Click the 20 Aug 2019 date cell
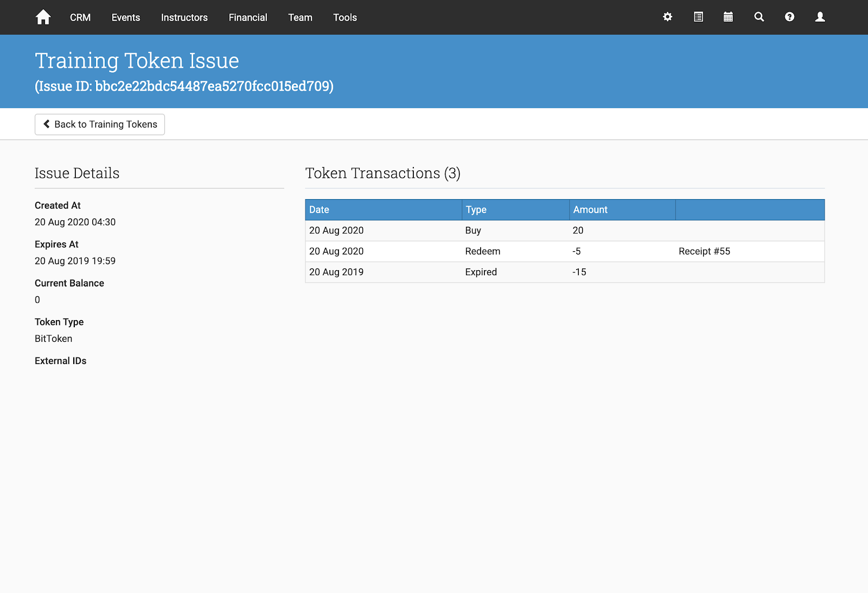This screenshot has width=868, height=593. coord(383,272)
